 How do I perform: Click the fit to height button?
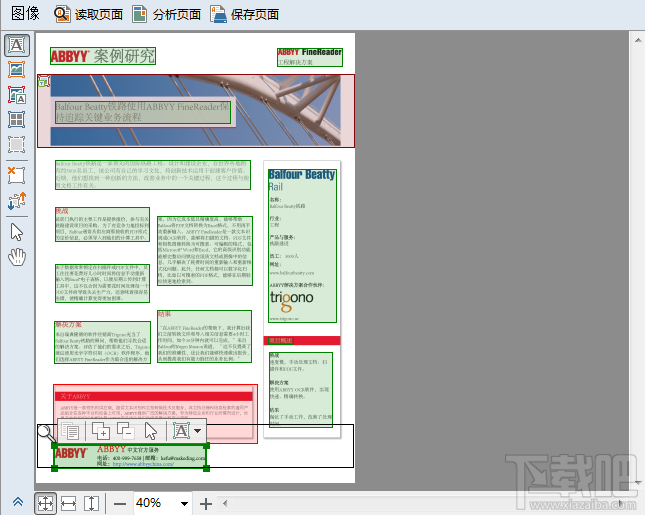click(91, 503)
